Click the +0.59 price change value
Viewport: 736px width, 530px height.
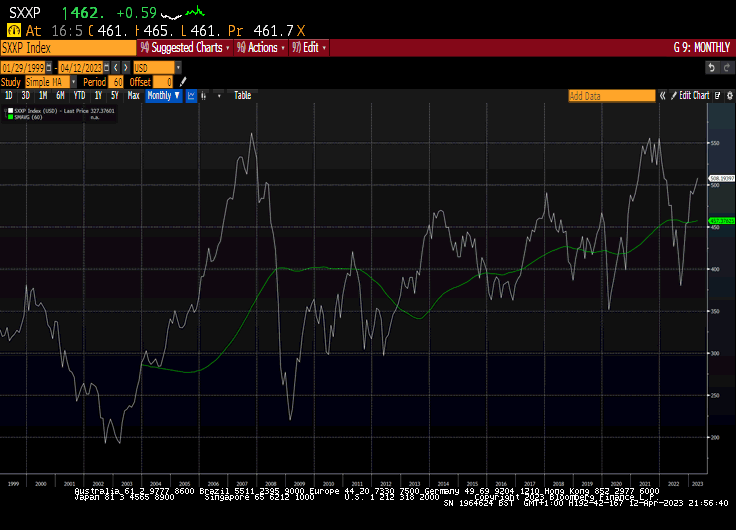tap(136, 12)
